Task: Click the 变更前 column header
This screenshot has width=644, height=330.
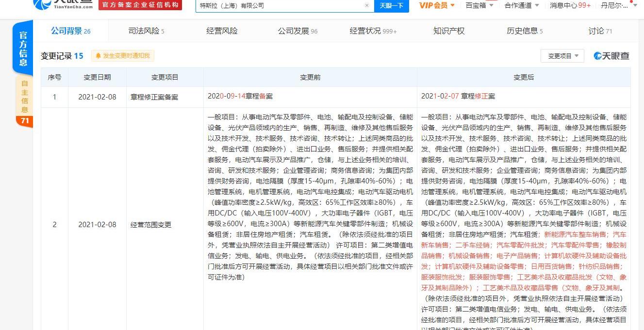Action: pyautogui.click(x=310, y=77)
